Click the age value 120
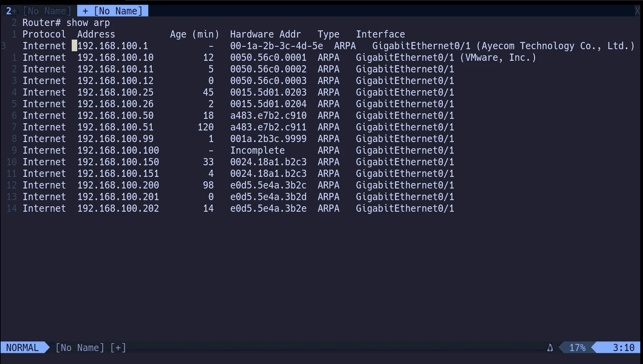The width and height of the screenshot is (643, 364). coord(206,127)
